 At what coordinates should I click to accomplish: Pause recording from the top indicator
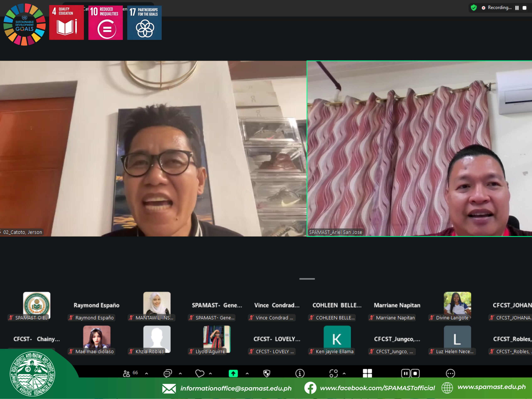[x=517, y=8]
